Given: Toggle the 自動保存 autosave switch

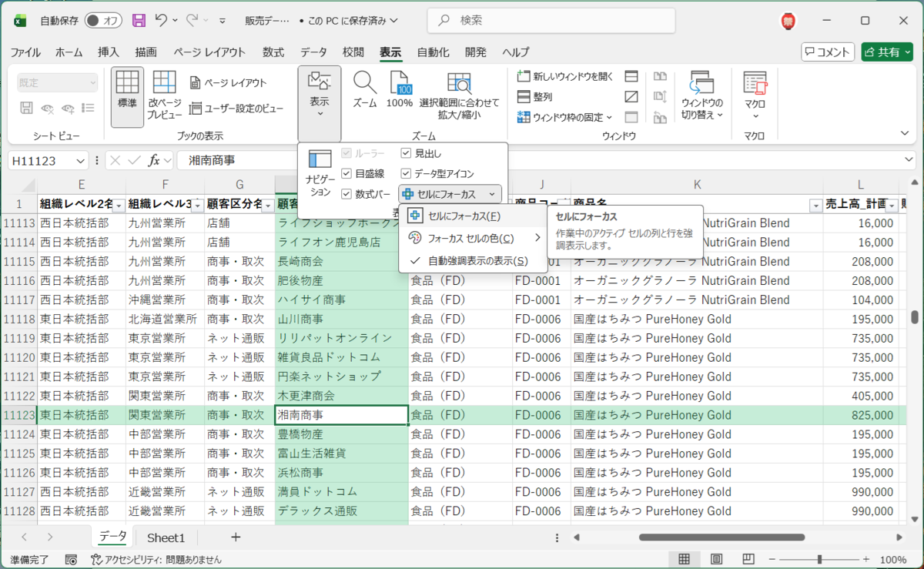Looking at the screenshot, I should (103, 21).
